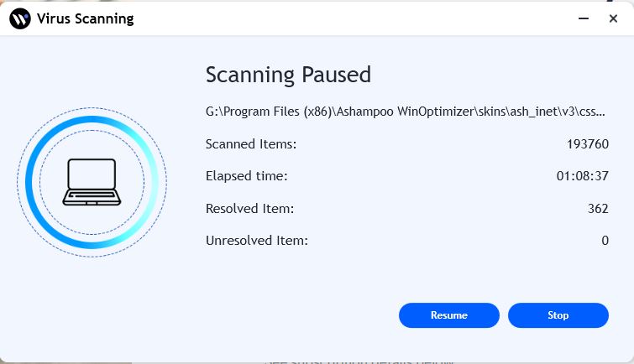This screenshot has height=364, width=634.
Task: Click the elapsed time value 01:08:37
Action: tap(582, 176)
